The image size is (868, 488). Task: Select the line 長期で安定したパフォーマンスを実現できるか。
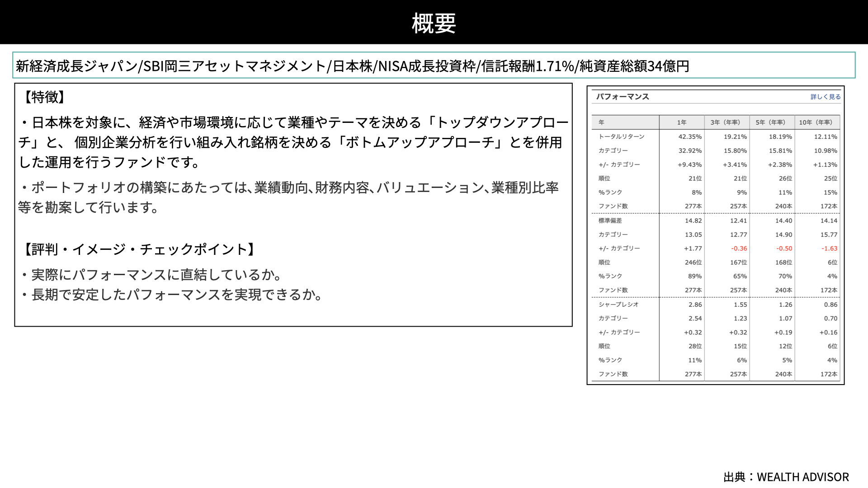pyautogui.click(x=172, y=294)
